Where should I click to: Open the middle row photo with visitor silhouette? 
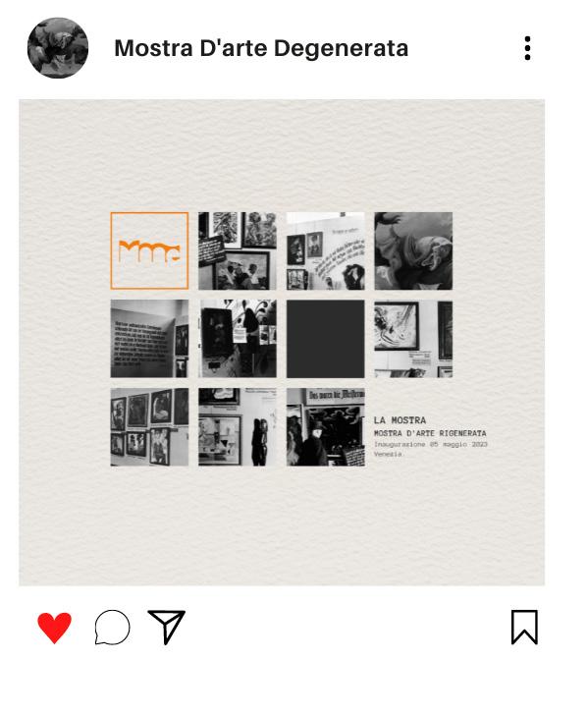pos(238,339)
